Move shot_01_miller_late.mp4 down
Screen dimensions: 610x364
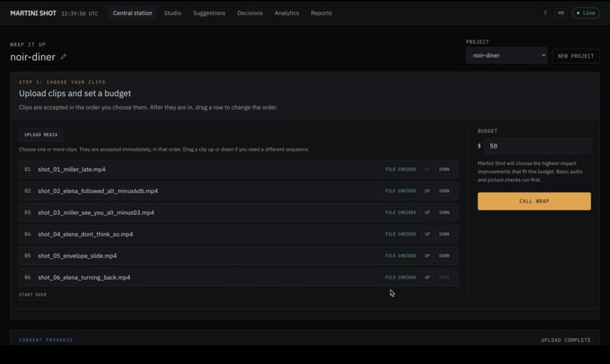click(x=444, y=170)
